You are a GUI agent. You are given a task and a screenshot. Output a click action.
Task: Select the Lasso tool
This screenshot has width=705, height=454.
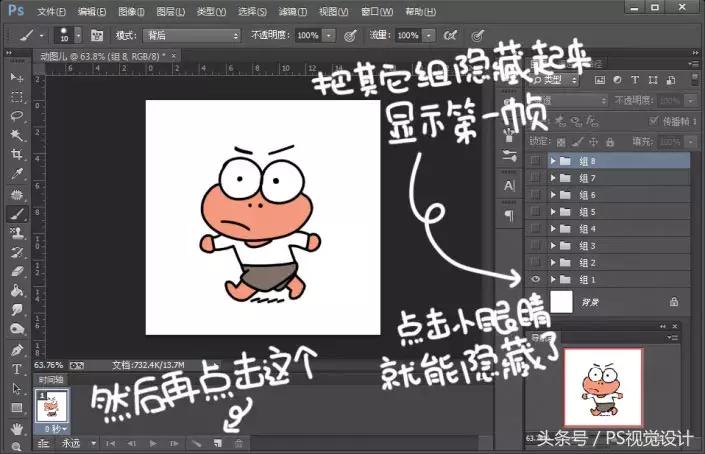(x=17, y=116)
